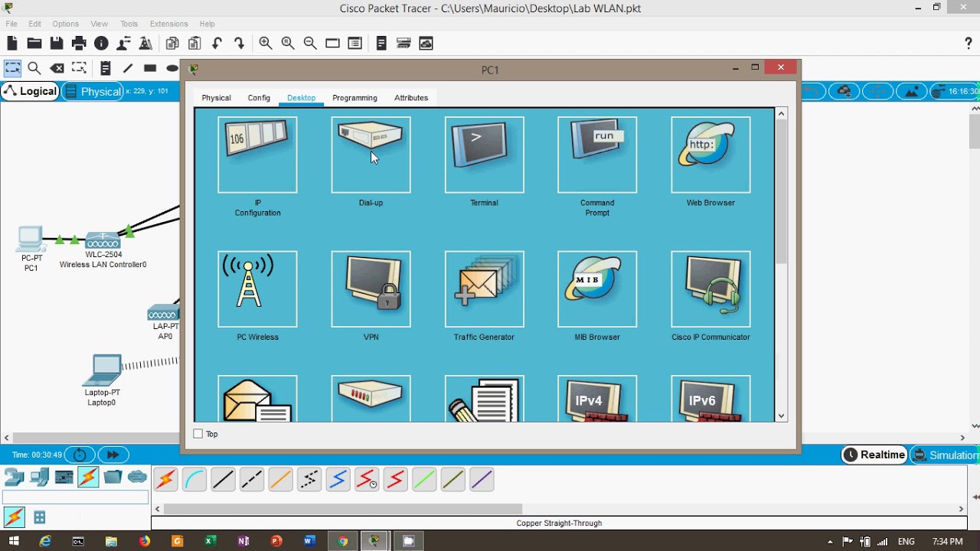
Task: Click the Zoom In magnifier icon
Action: [x=266, y=44]
